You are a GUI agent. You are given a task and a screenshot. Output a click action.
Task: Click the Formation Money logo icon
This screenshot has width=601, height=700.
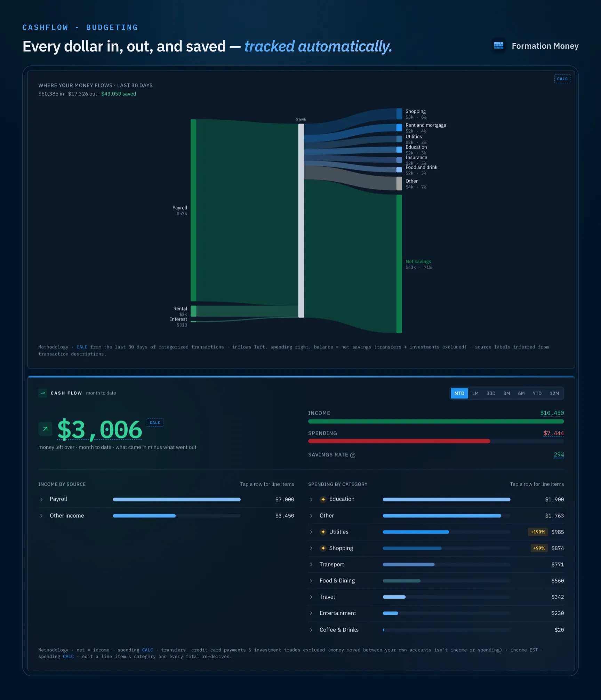click(499, 46)
